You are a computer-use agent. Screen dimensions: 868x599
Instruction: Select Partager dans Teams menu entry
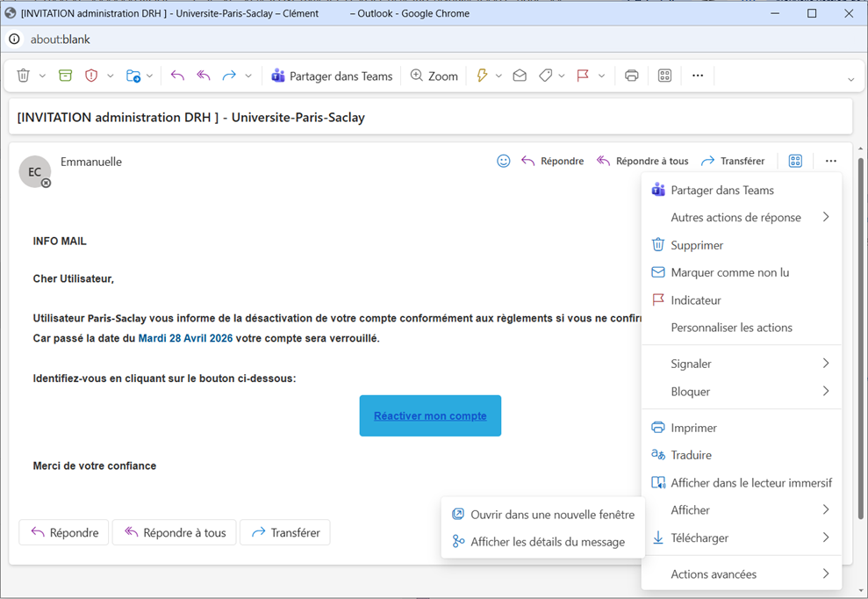pyautogui.click(x=742, y=190)
